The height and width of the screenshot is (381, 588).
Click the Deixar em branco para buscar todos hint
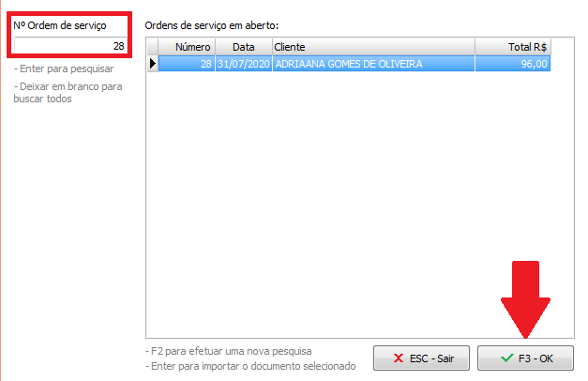68,92
